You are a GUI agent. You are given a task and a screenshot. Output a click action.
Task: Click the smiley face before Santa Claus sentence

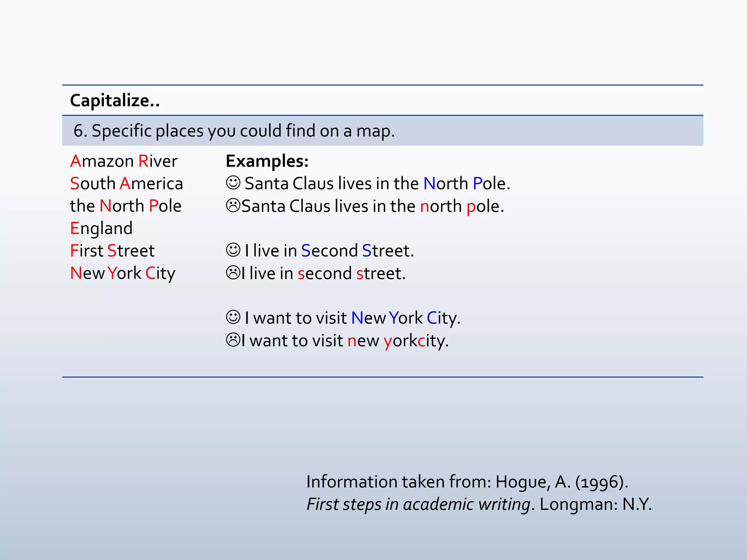(233, 183)
